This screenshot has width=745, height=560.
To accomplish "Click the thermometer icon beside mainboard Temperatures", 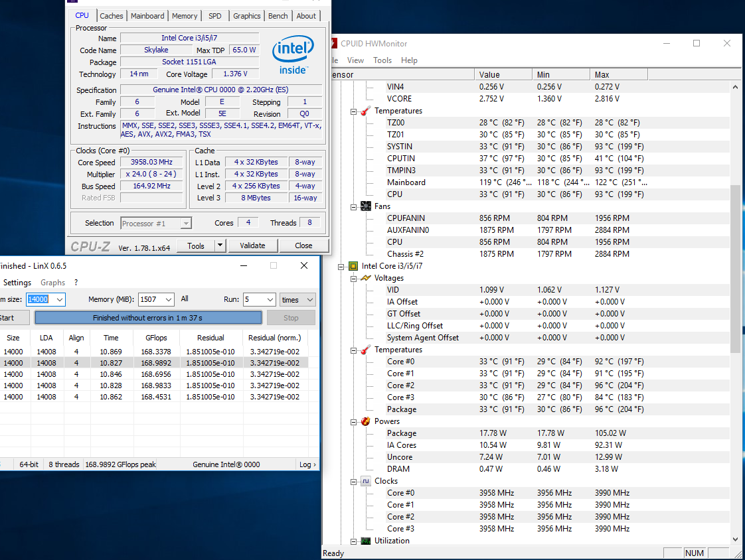I will click(365, 111).
